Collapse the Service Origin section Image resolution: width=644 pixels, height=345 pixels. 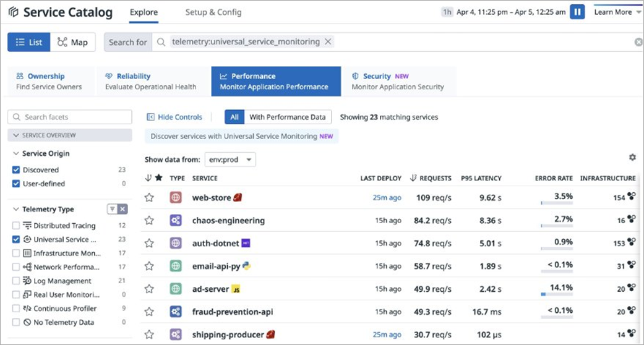pyautogui.click(x=16, y=153)
